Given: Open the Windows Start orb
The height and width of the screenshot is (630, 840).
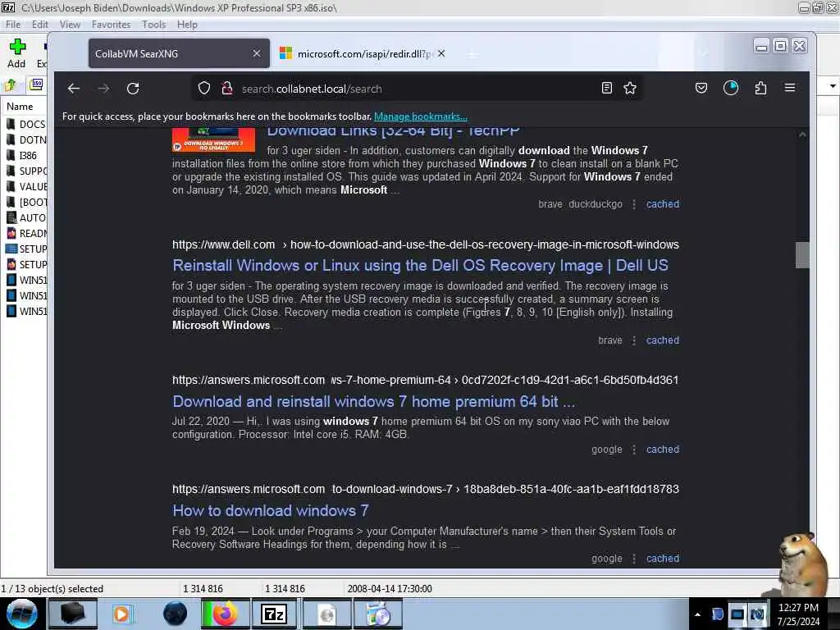Looking at the screenshot, I should click(21, 614).
